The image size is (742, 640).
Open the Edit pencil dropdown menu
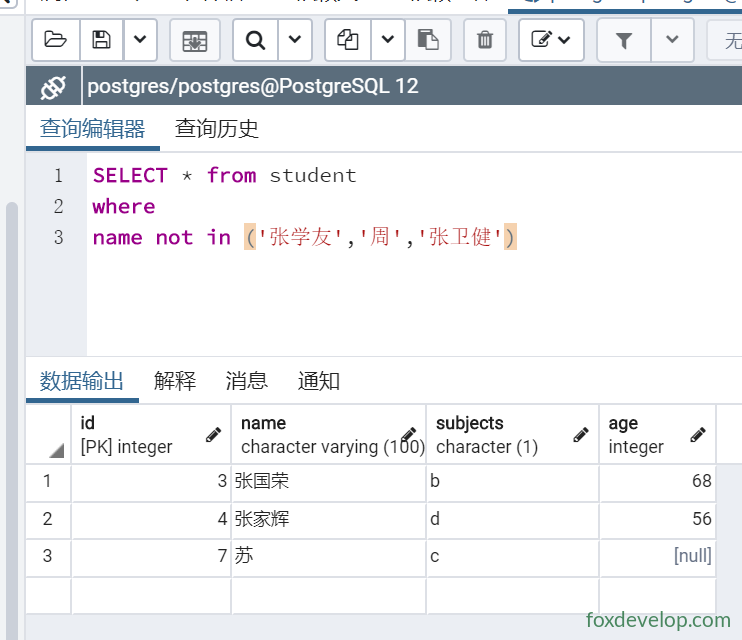click(551, 40)
